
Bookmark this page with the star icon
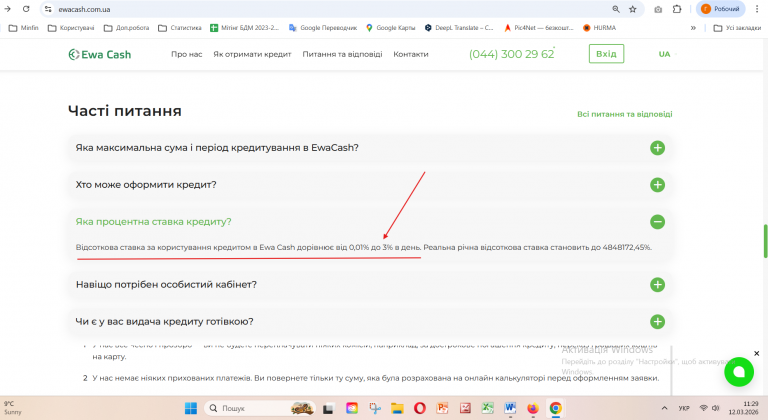coord(632,9)
